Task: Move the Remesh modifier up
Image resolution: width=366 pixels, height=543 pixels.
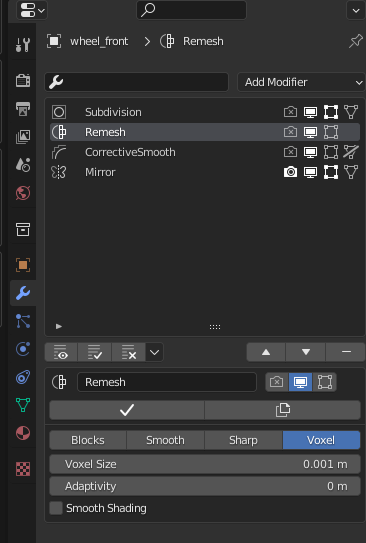Action: point(266,352)
